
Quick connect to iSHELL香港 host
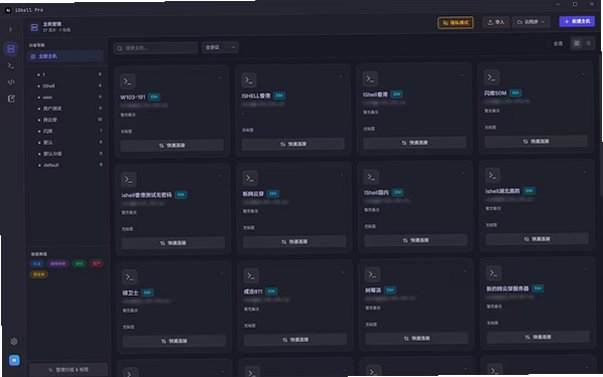point(293,144)
